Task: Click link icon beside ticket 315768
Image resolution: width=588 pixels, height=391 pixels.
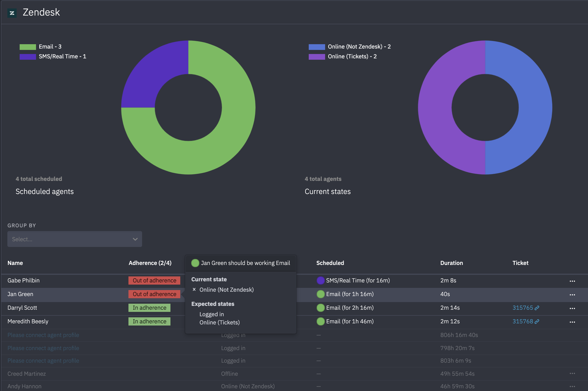Action: pyautogui.click(x=537, y=321)
